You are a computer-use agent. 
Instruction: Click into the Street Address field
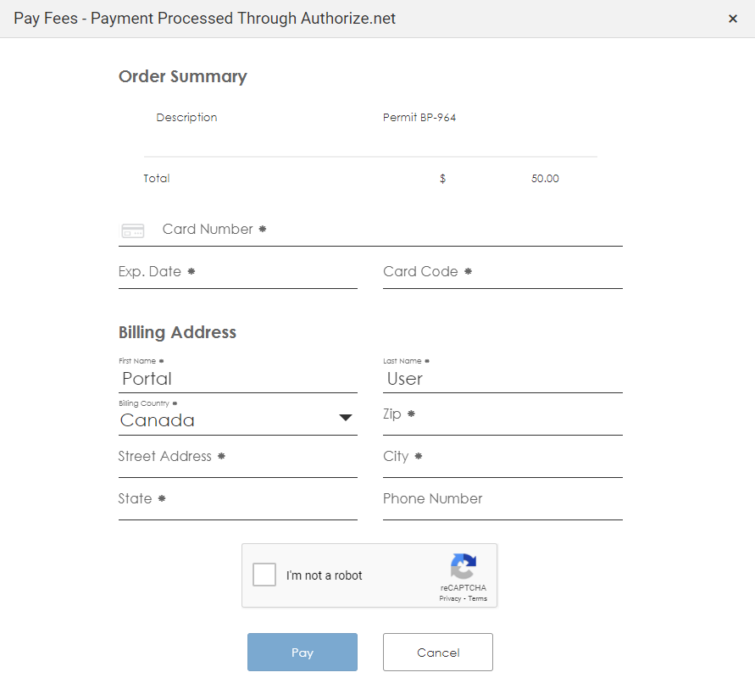point(237,457)
